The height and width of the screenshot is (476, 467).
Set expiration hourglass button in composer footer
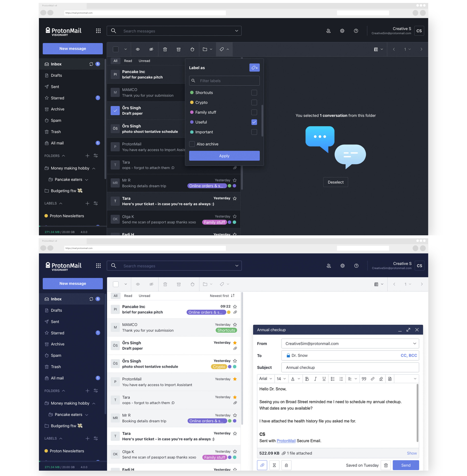(274, 465)
